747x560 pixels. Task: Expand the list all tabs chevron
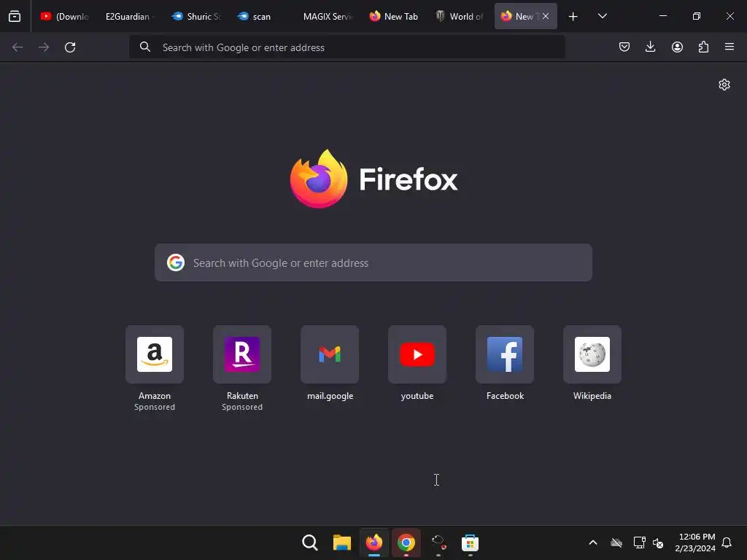pyautogui.click(x=602, y=16)
